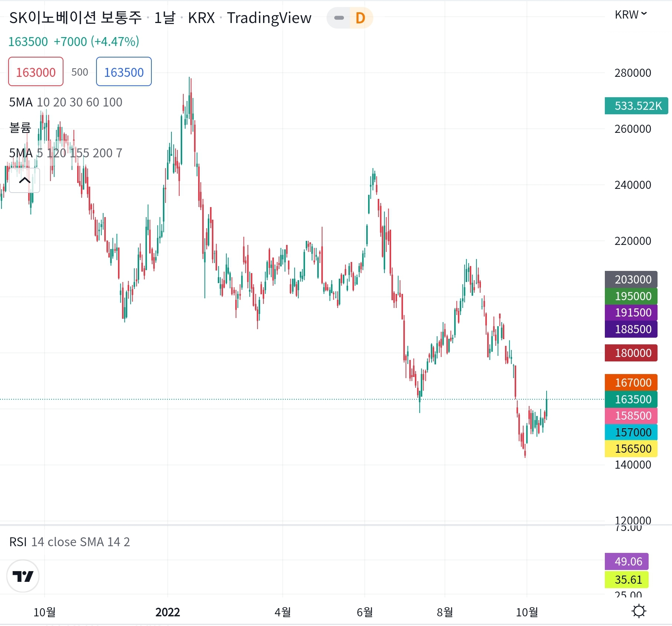Click the 8월 label on time axis
The image size is (672, 626).
point(445,612)
